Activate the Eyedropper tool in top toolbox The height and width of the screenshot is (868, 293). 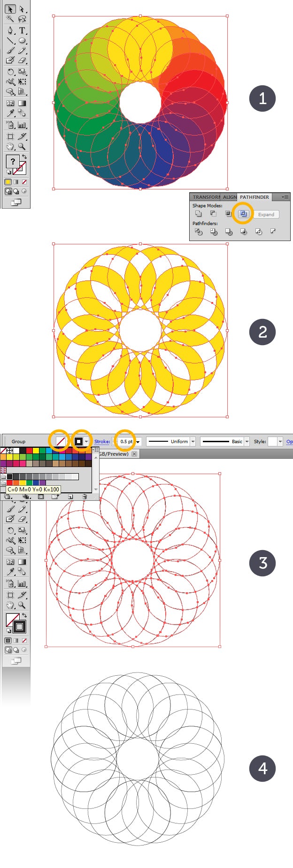[10, 113]
